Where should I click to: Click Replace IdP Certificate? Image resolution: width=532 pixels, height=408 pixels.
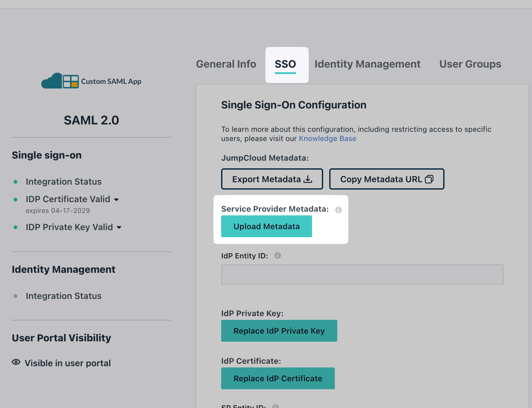point(278,378)
